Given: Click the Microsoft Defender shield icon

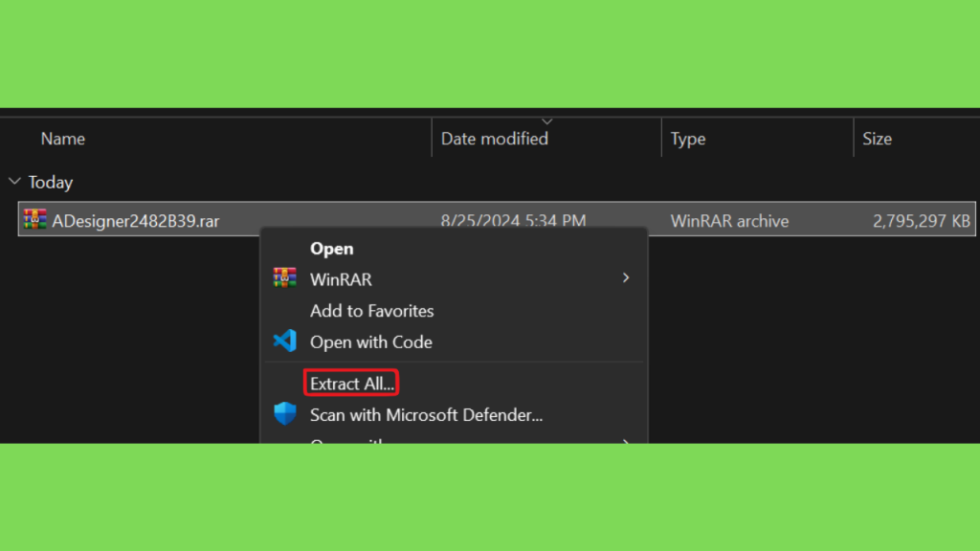Looking at the screenshot, I should [285, 413].
